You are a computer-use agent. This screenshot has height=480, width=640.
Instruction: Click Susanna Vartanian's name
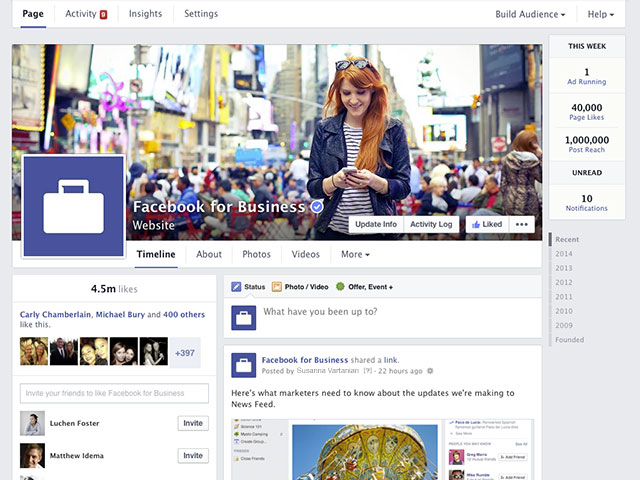(x=328, y=371)
